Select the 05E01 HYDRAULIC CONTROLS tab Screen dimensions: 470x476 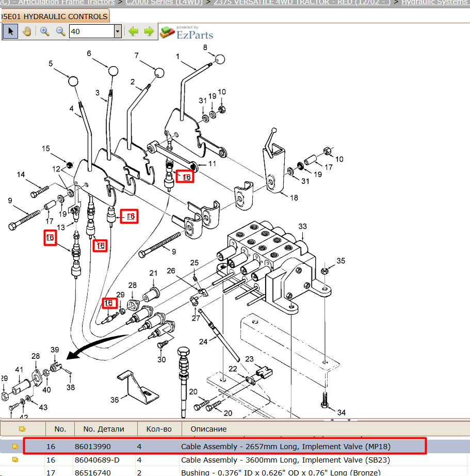tap(55, 17)
